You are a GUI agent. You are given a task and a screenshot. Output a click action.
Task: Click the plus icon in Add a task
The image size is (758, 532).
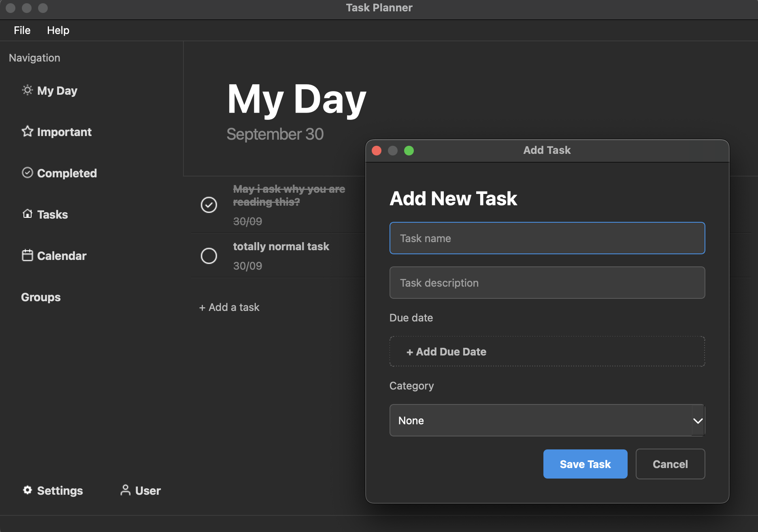click(202, 308)
